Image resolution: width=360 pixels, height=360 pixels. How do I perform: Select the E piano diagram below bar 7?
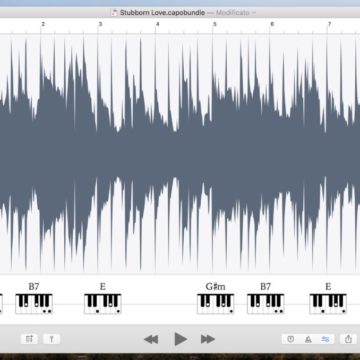click(328, 304)
